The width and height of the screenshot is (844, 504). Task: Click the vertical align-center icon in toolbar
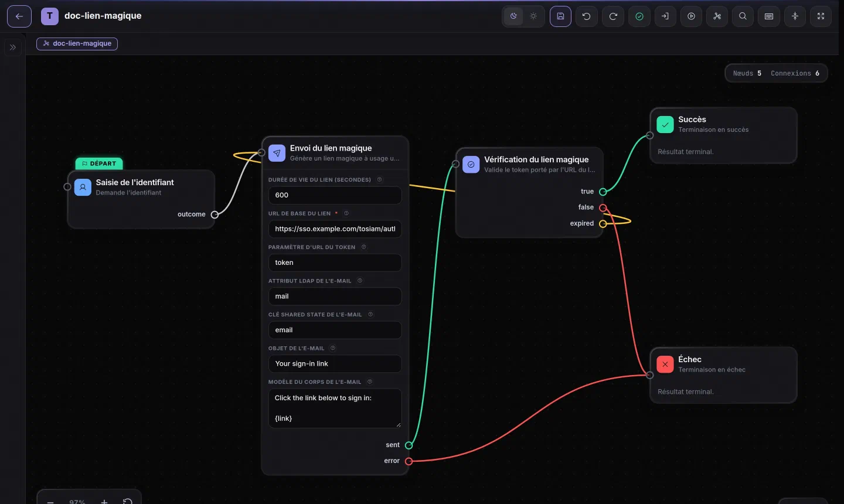[x=795, y=16]
